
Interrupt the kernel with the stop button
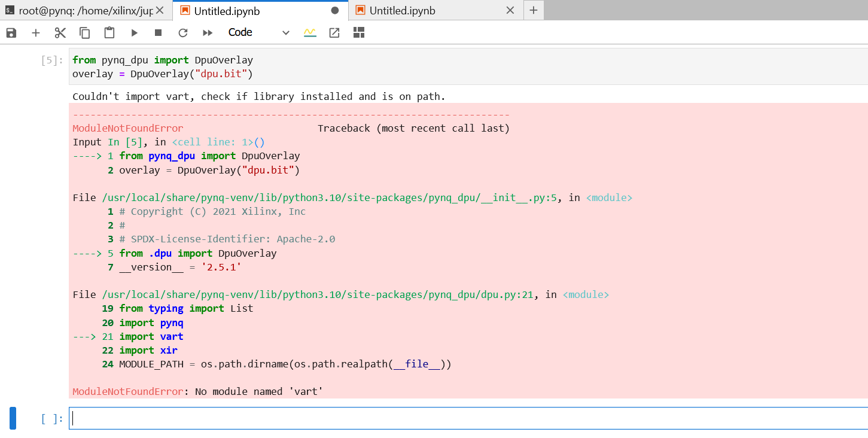coord(158,33)
